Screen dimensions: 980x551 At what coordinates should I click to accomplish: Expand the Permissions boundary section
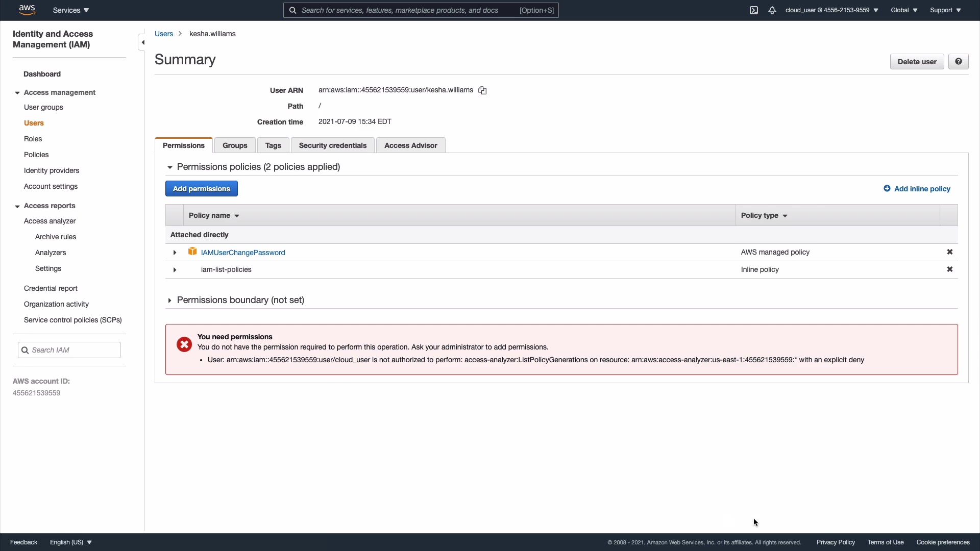[x=169, y=300]
